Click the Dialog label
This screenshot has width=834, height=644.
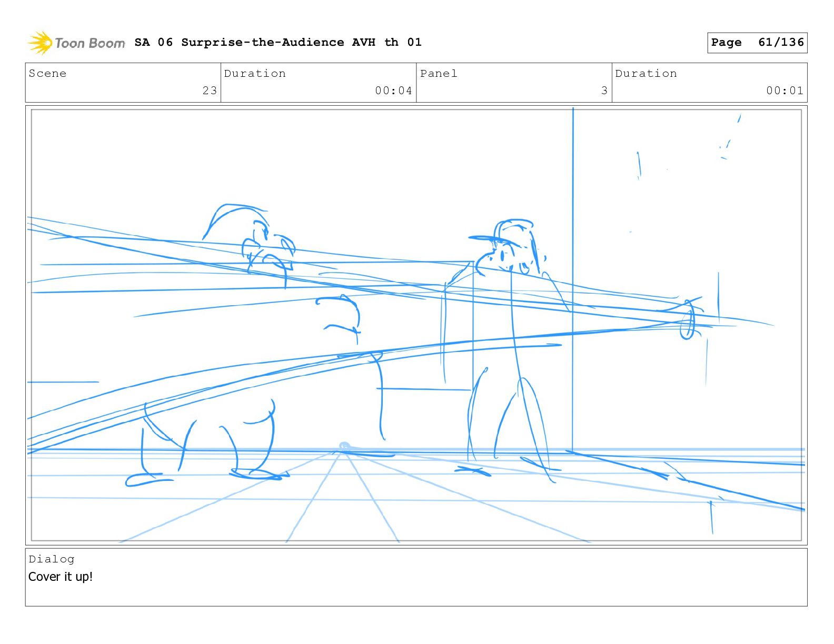pyautogui.click(x=52, y=559)
